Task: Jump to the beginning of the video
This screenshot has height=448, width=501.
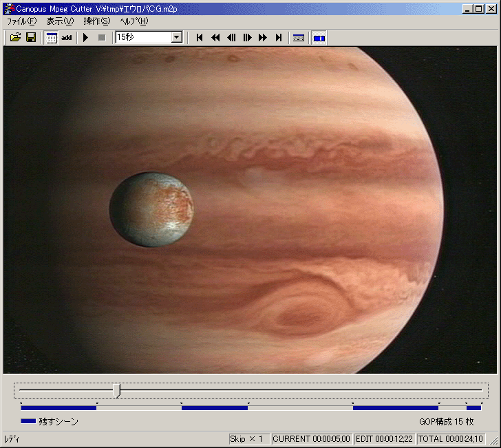Action: pyautogui.click(x=200, y=38)
